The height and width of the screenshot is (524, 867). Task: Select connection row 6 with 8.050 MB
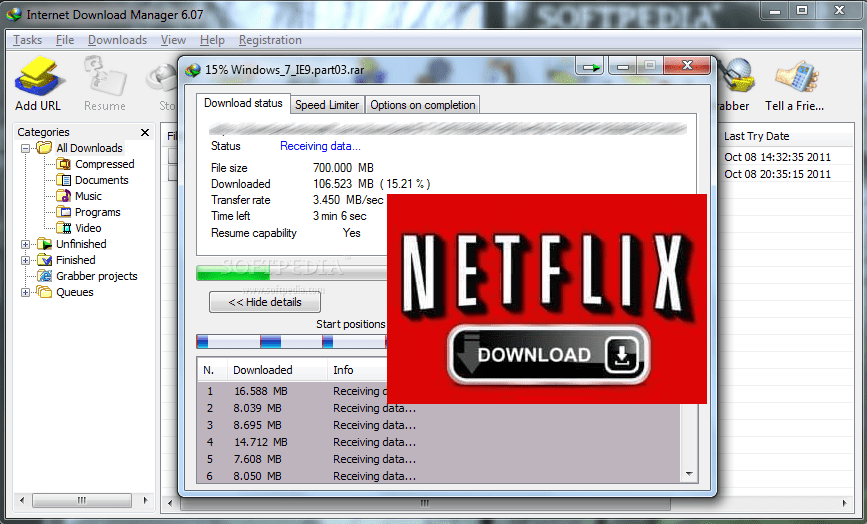[440, 476]
